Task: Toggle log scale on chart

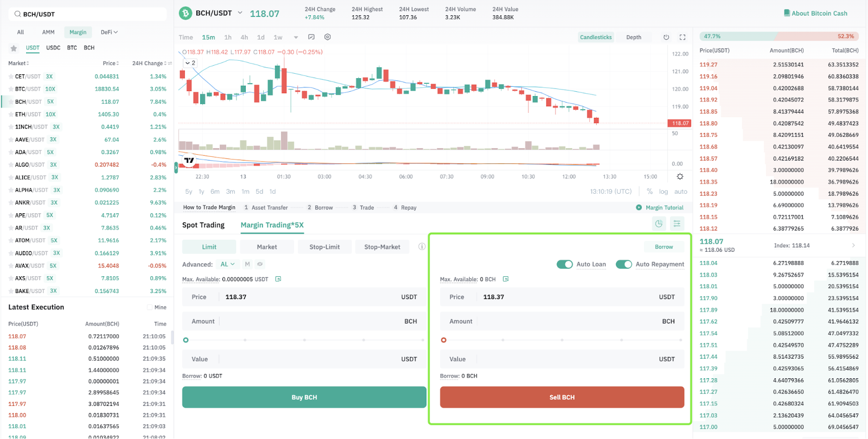Action: [x=663, y=192]
